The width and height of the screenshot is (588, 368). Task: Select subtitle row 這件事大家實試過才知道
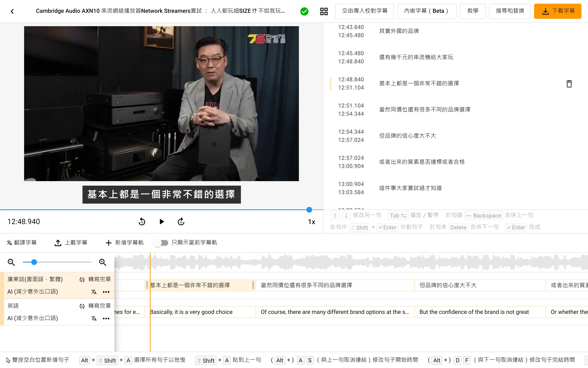click(x=456, y=188)
